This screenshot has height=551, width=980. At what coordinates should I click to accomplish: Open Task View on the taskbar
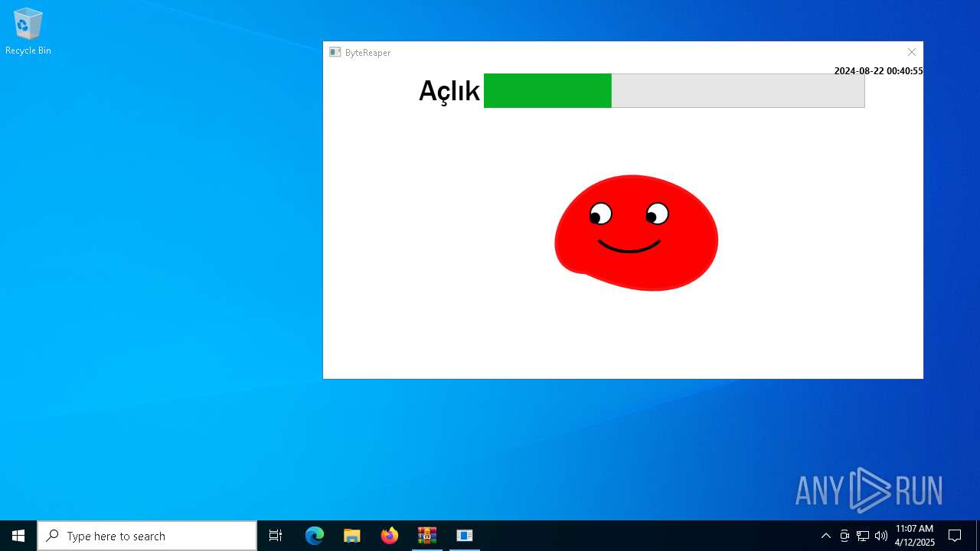click(x=276, y=536)
